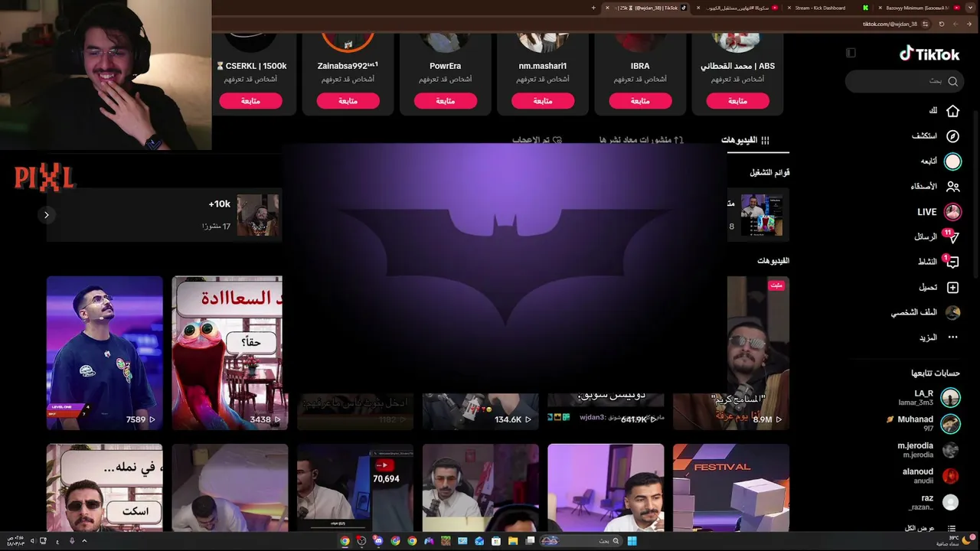Expand the browser tab search dropdown

click(x=970, y=8)
